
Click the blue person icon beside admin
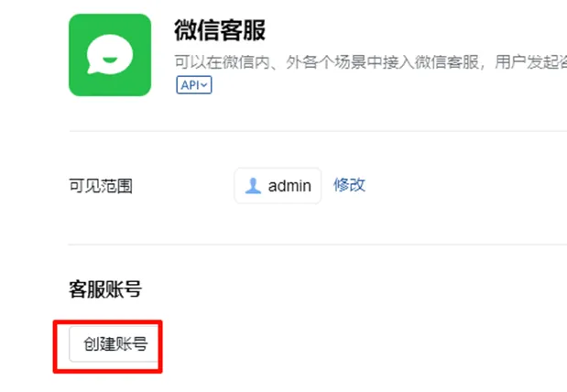pyautogui.click(x=253, y=186)
